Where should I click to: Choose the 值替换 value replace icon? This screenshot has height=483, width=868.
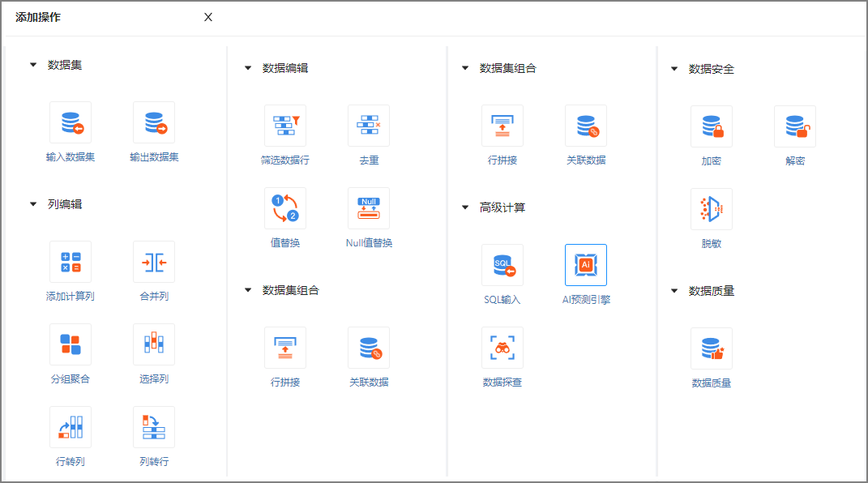click(285, 208)
